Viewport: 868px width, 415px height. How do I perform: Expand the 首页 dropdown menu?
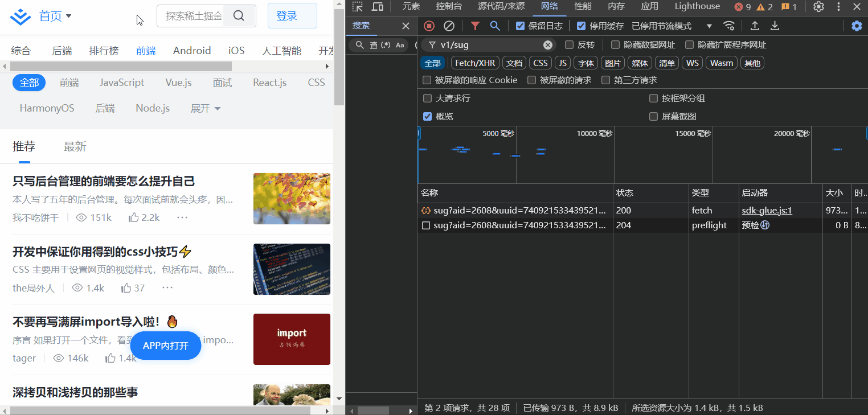[x=55, y=16]
